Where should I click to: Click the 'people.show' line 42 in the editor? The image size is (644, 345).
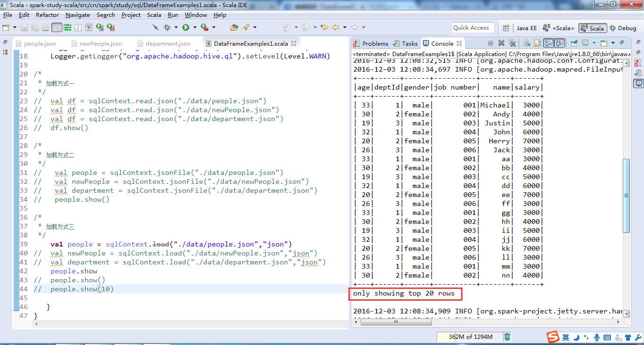click(x=74, y=271)
